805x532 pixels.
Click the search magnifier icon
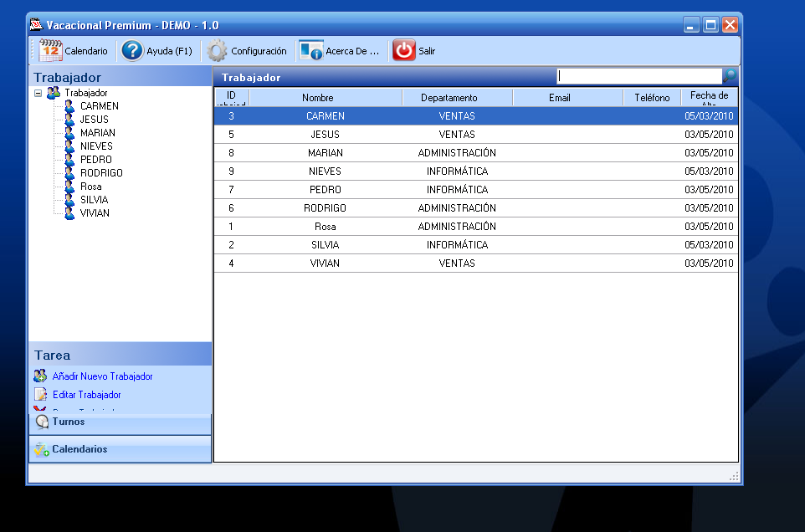[x=730, y=76]
